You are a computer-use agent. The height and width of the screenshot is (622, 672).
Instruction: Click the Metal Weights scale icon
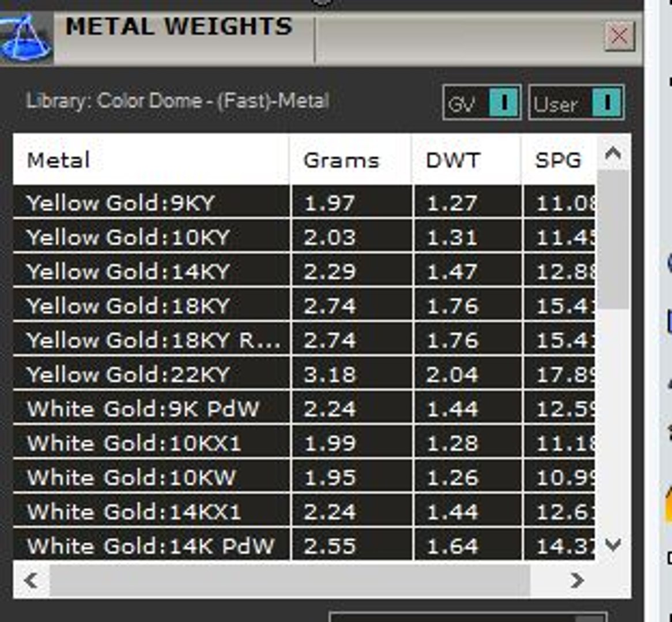pos(26,37)
